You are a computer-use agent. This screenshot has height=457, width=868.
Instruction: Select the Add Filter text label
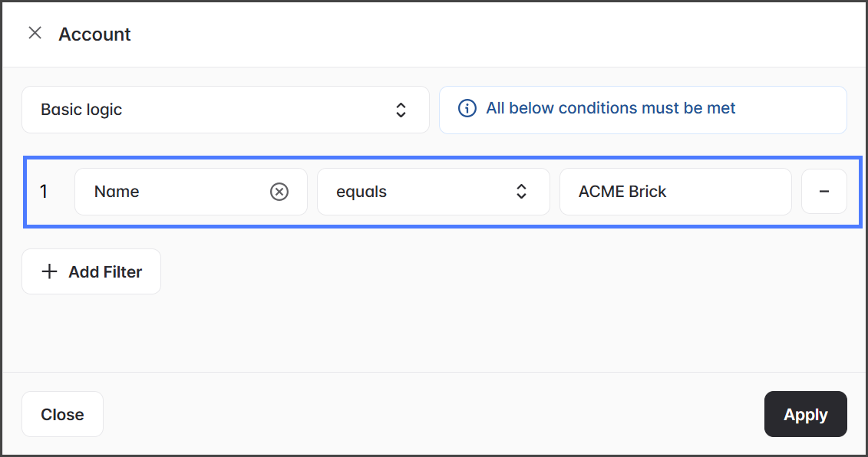click(105, 271)
